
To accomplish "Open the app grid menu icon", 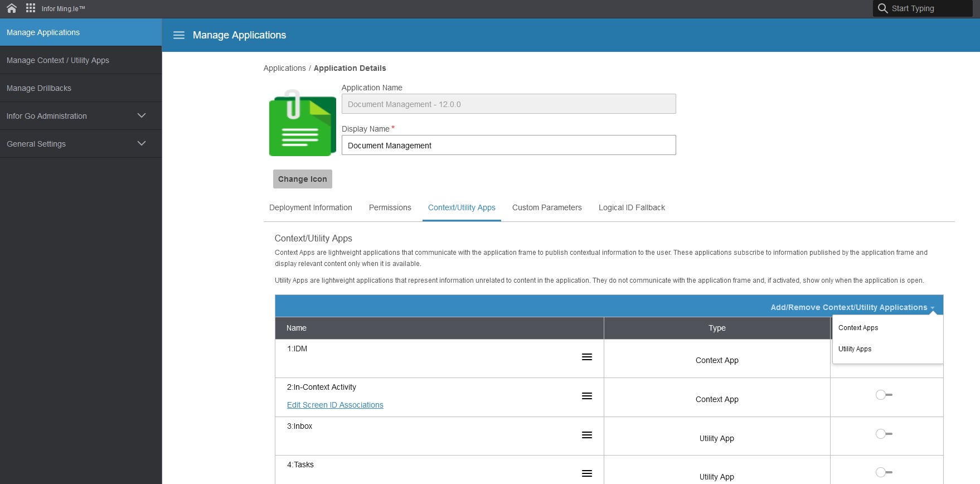I will [31, 8].
